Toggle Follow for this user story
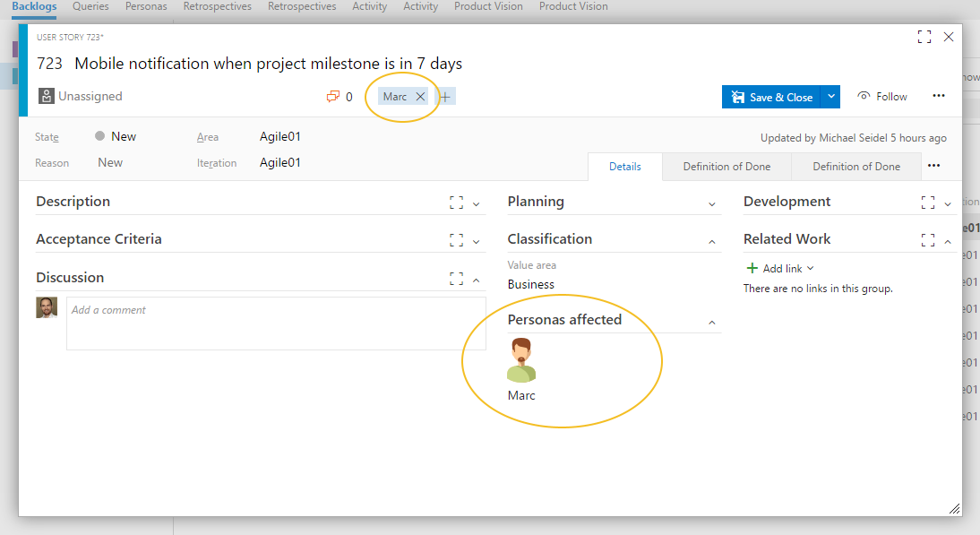Viewport: 980px width, 535px height. (x=881, y=96)
